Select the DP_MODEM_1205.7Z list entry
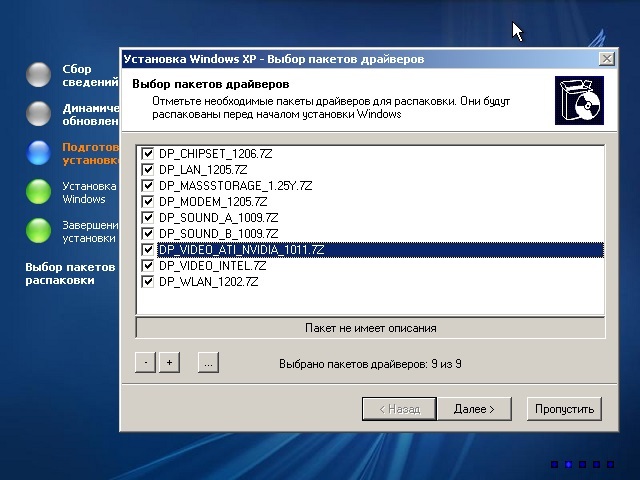640x480 pixels. (213, 202)
